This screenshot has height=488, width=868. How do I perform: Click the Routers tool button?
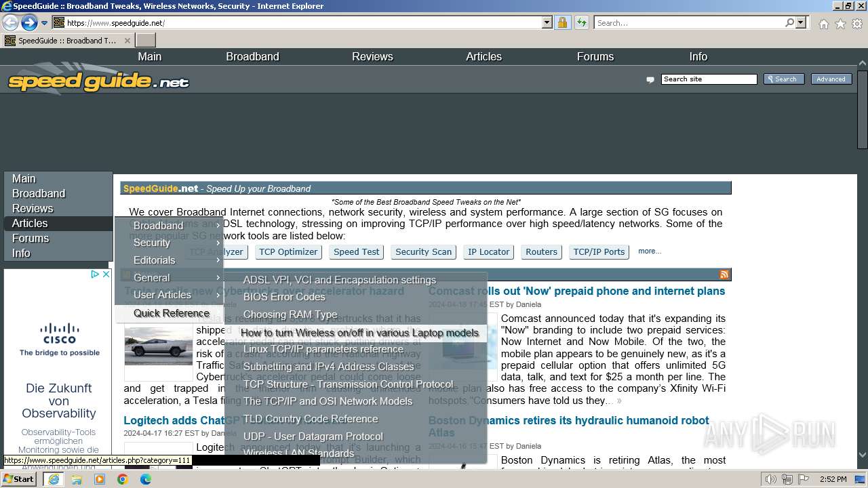click(541, 251)
